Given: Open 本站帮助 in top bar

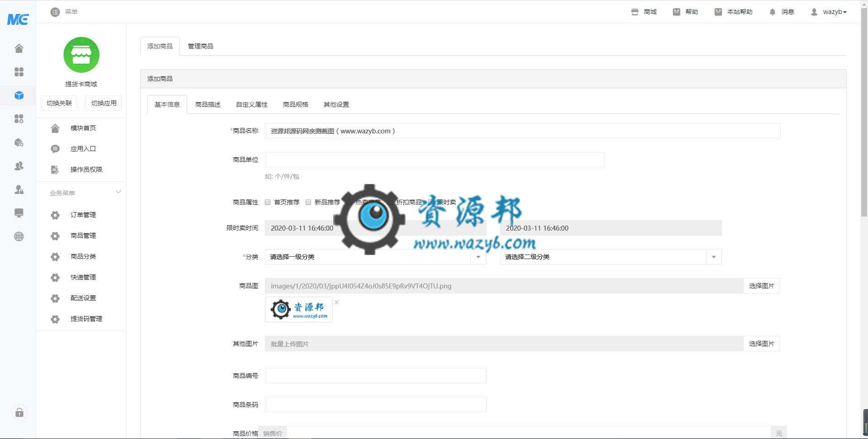Looking at the screenshot, I should [733, 12].
